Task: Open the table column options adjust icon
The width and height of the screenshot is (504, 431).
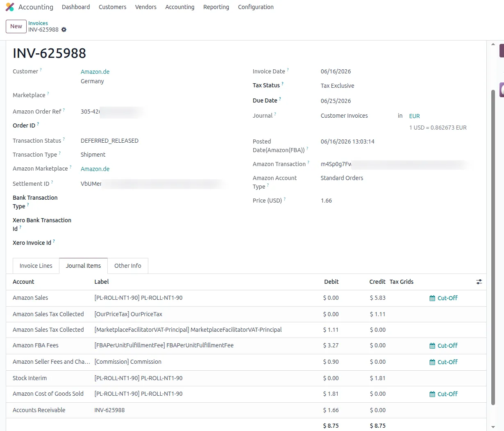Action: 479,282
